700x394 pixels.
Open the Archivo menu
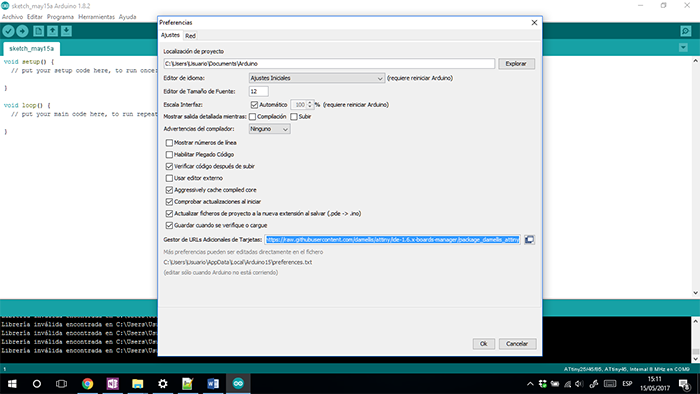coord(12,17)
